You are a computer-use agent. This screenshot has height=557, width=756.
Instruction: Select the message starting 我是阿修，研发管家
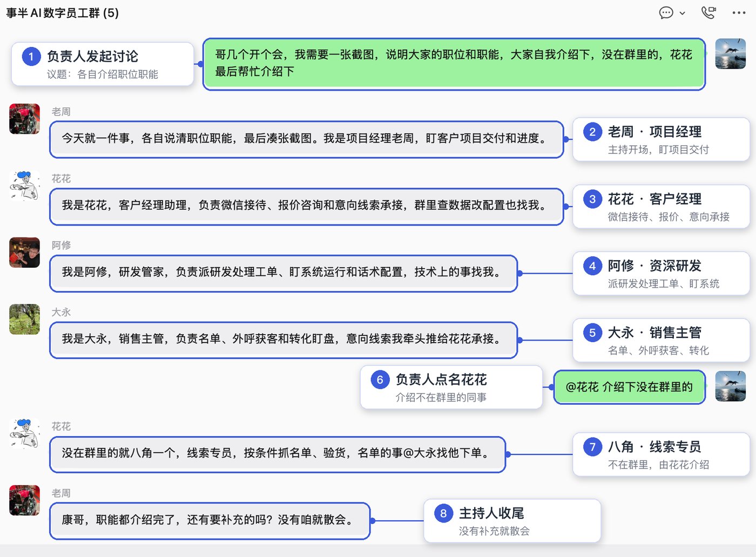coord(283,273)
